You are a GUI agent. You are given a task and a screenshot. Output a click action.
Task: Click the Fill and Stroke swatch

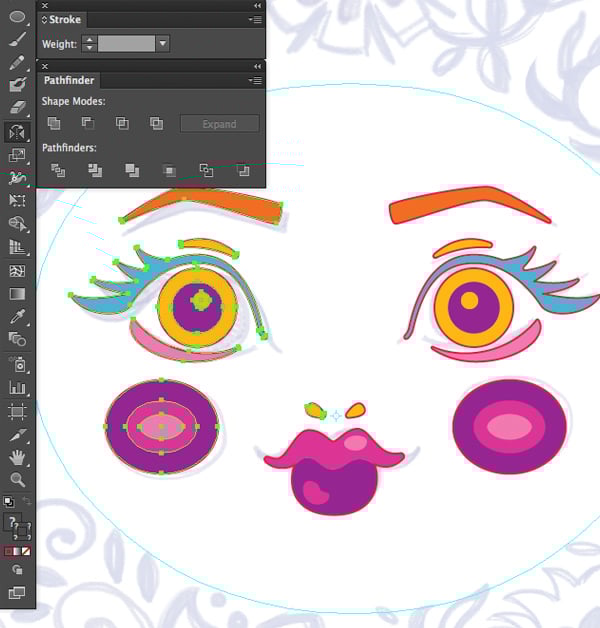click(18, 527)
